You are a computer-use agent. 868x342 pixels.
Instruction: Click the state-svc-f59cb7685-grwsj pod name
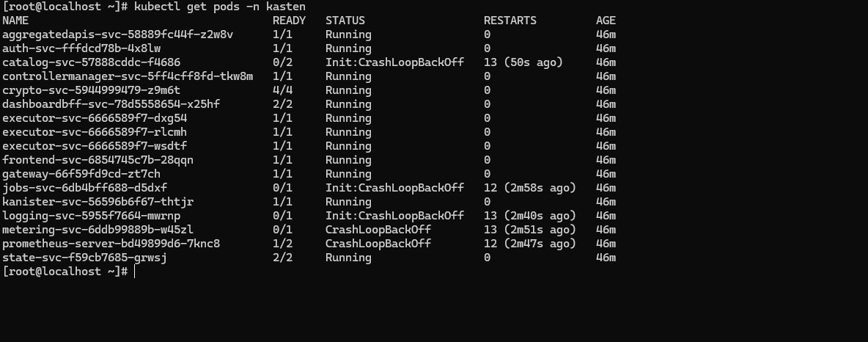(x=84, y=258)
